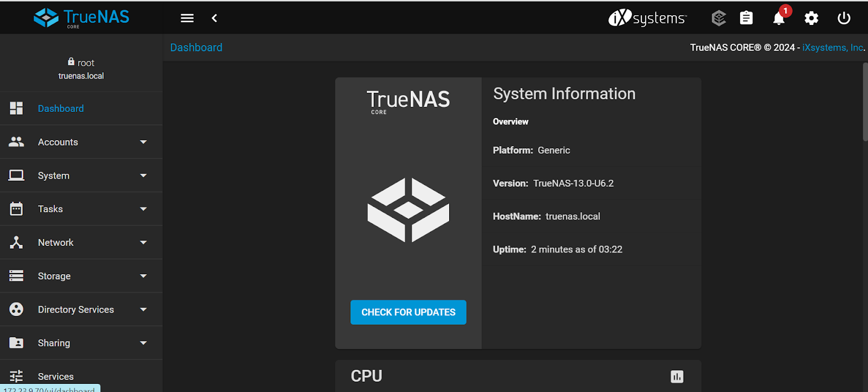Click the CPU card heading

(x=367, y=376)
